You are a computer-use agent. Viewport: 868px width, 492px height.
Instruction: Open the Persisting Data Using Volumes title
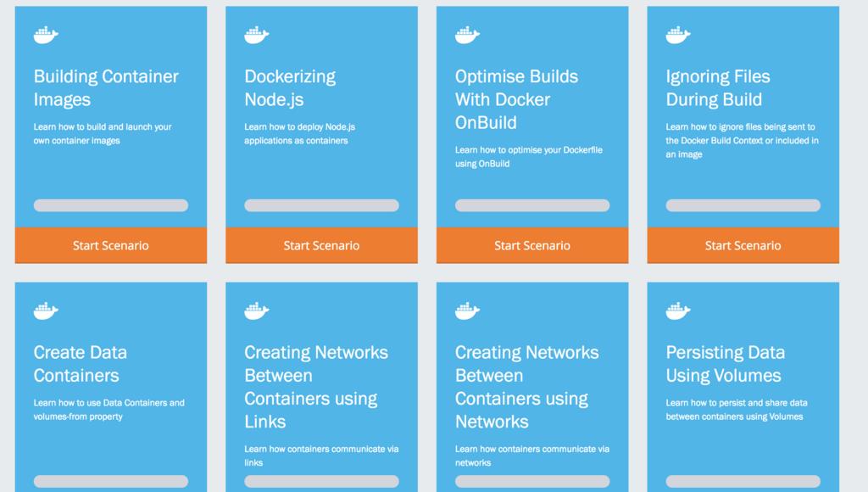pyautogui.click(x=726, y=364)
